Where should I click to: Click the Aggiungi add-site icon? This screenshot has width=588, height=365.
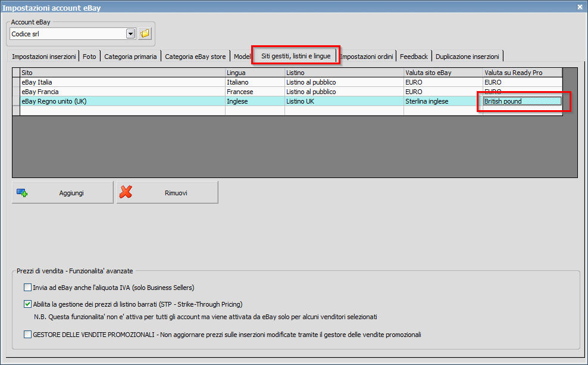pos(22,193)
